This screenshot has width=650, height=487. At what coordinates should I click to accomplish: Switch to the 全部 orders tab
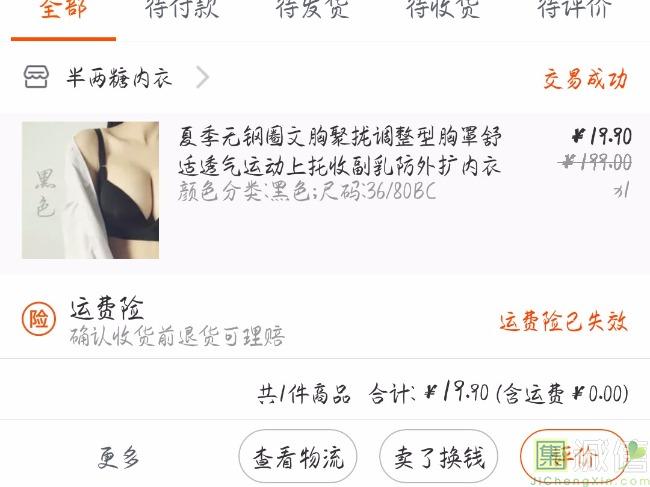click(63, 8)
